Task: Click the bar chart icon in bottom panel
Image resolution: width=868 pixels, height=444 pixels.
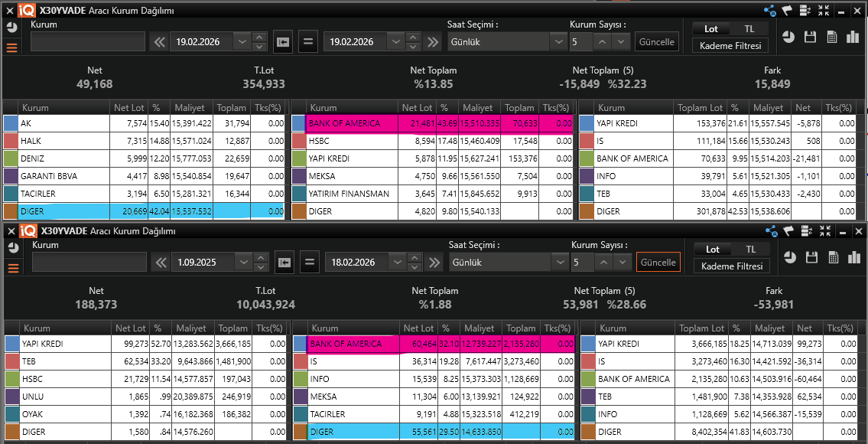Action: click(854, 257)
